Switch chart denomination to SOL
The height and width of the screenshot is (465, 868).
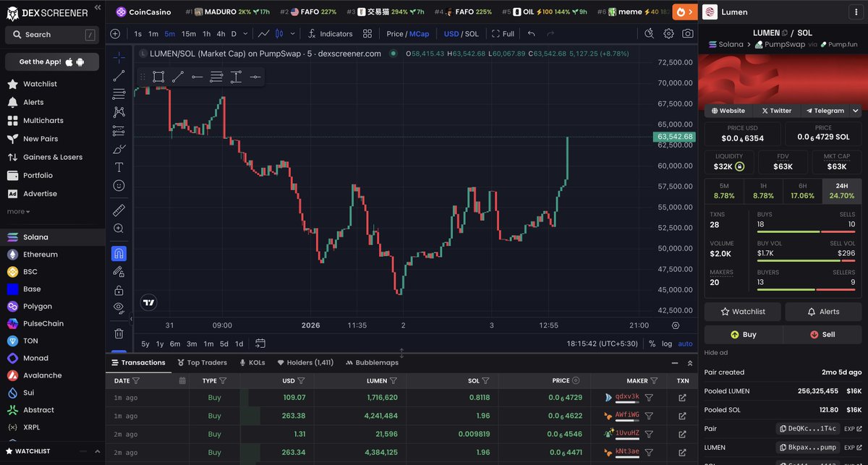472,33
